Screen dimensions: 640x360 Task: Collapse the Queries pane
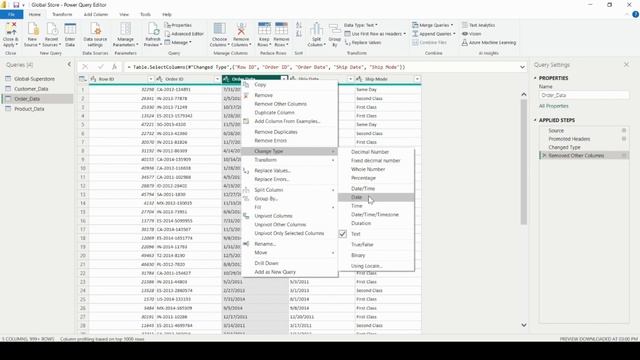tap(69, 64)
